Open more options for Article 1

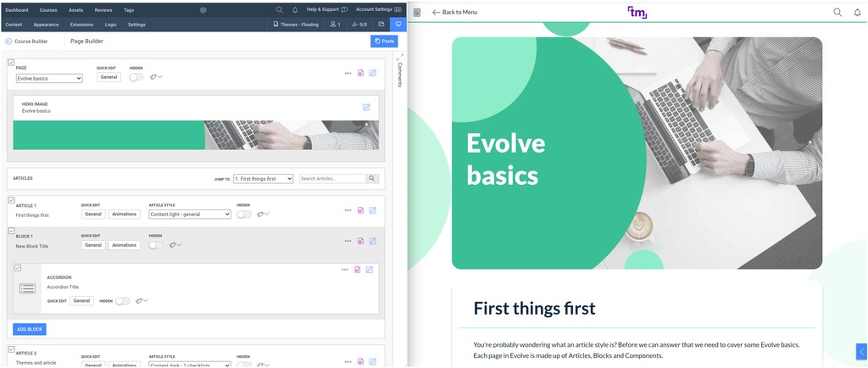[348, 210]
